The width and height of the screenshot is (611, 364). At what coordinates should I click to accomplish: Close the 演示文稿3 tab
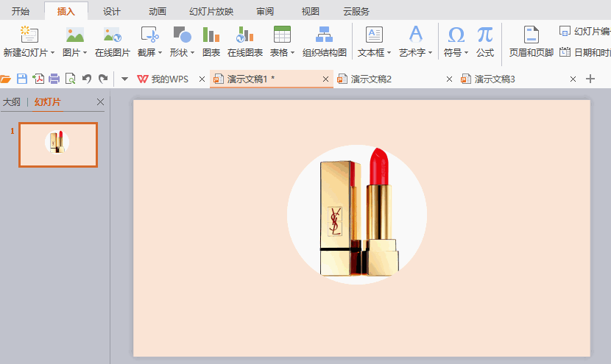coord(573,79)
